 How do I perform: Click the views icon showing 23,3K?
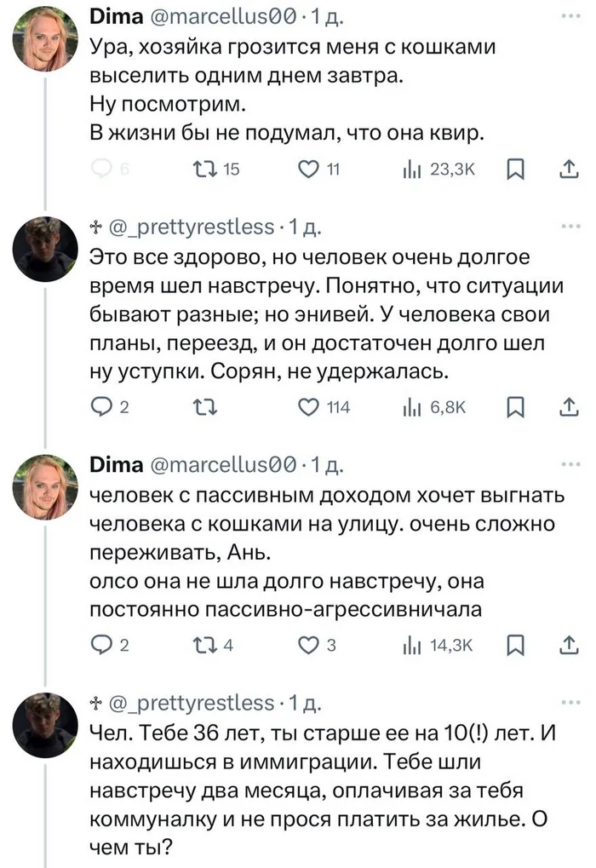414,170
